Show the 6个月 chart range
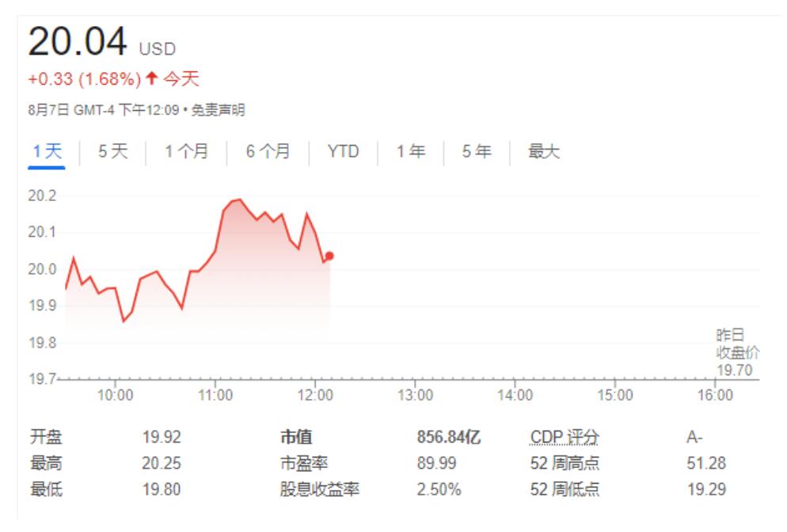 [268, 151]
